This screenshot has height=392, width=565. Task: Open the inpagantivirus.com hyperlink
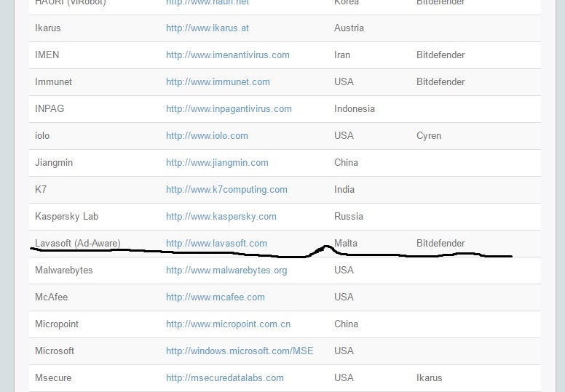(x=229, y=109)
